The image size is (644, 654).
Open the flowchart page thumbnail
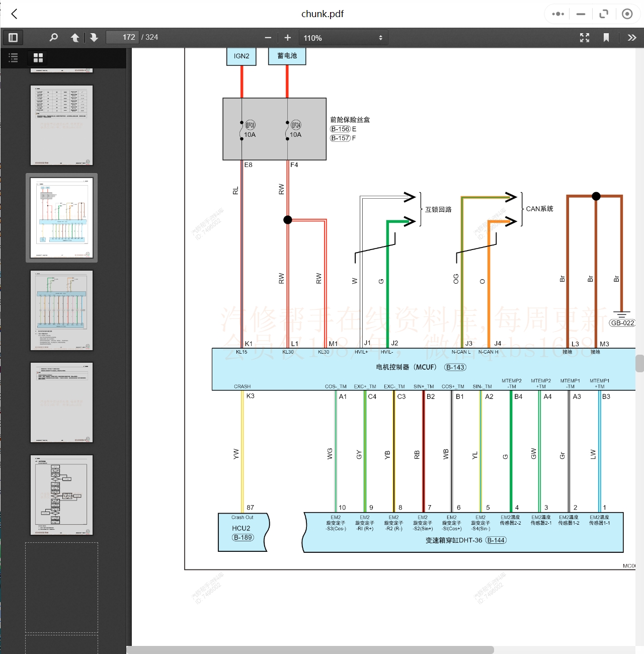[62, 495]
